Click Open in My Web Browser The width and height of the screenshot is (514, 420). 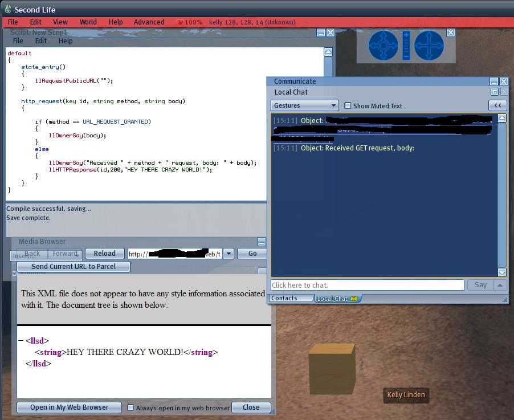tap(69, 407)
